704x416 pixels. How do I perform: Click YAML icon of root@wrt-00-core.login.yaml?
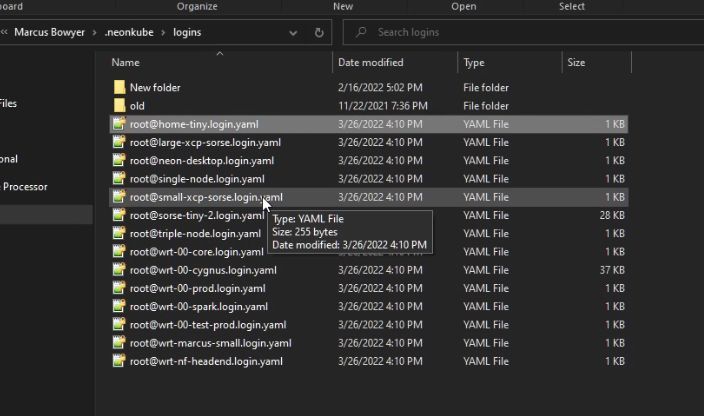tap(119, 252)
